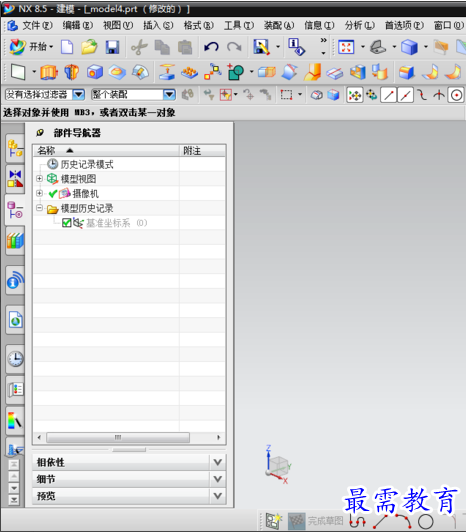Screen dimensions: 466x532
Task: Select the Revolve tool
Action: (x=72, y=72)
